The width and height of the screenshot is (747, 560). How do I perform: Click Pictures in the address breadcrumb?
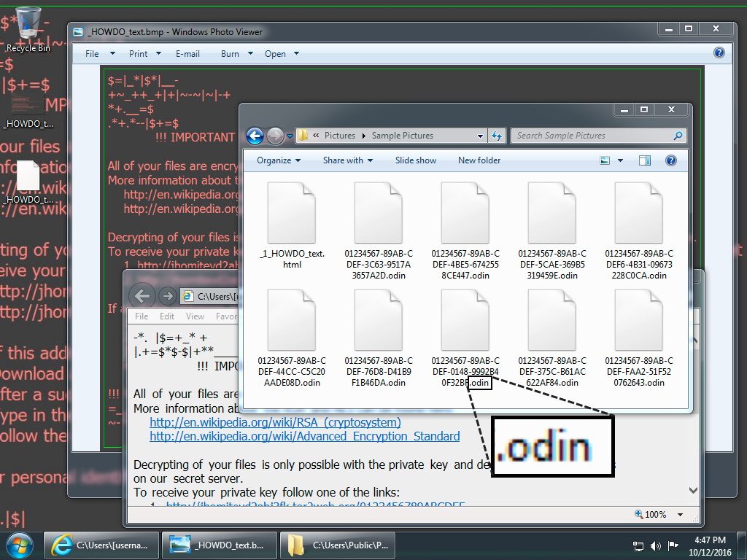[x=340, y=136]
